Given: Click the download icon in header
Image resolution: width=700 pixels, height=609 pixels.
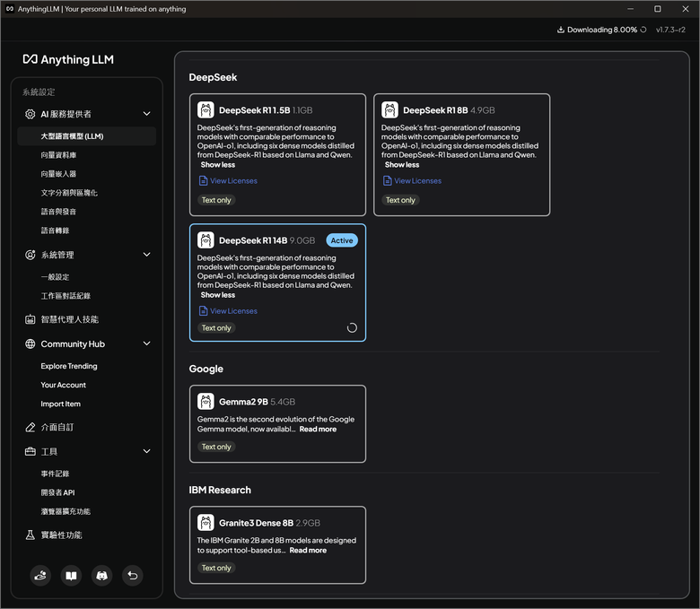Looking at the screenshot, I should pyautogui.click(x=561, y=30).
